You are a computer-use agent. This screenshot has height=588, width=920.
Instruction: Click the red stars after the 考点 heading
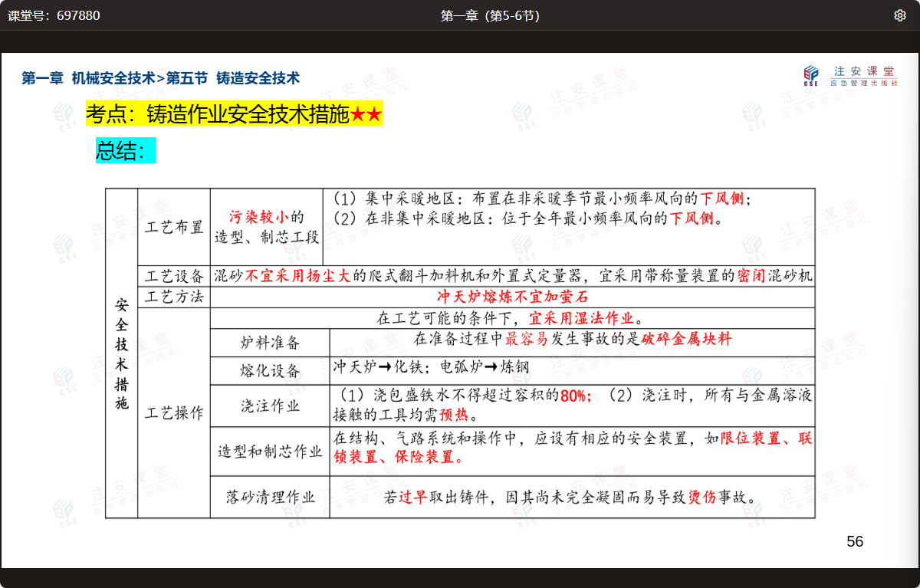(x=366, y=115)
